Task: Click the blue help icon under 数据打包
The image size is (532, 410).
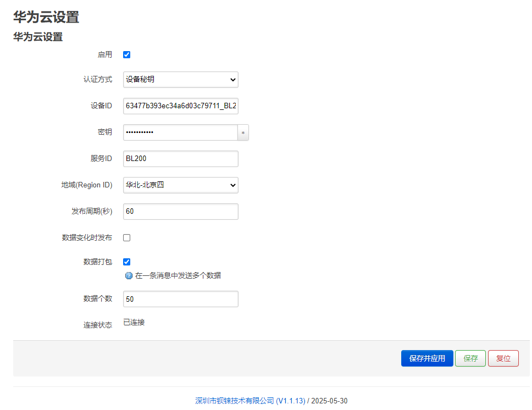Action: pyautogui.click(x=129, y=275)
